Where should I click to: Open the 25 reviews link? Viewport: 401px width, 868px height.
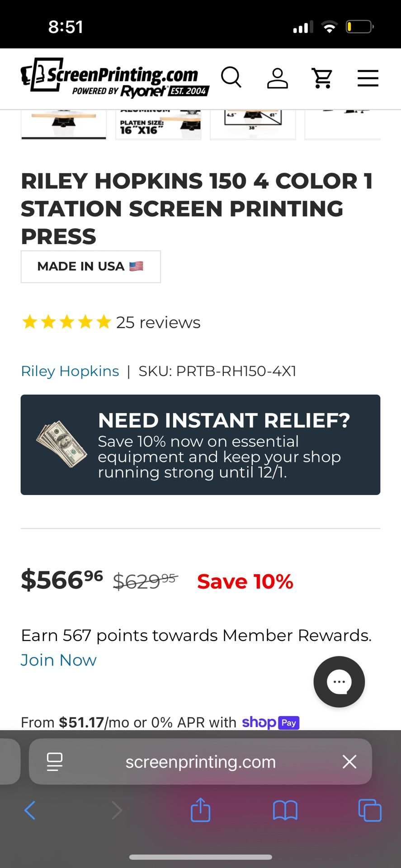point(158,323)
